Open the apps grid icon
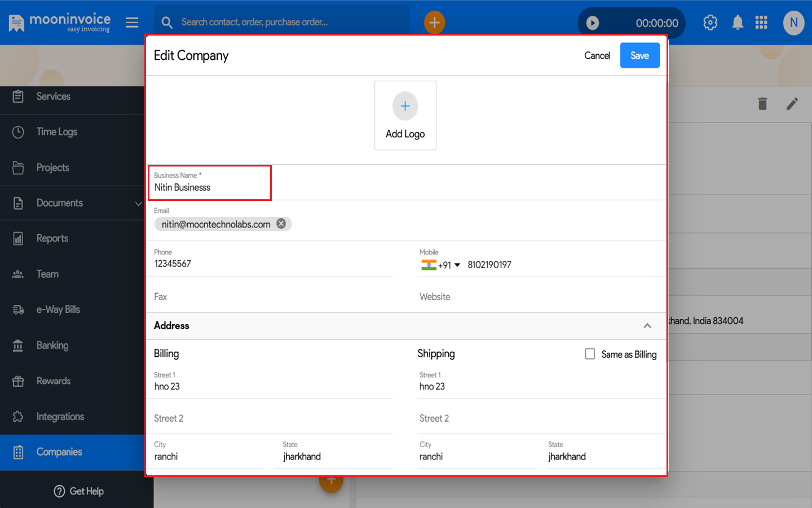 (x=761, y=23)
